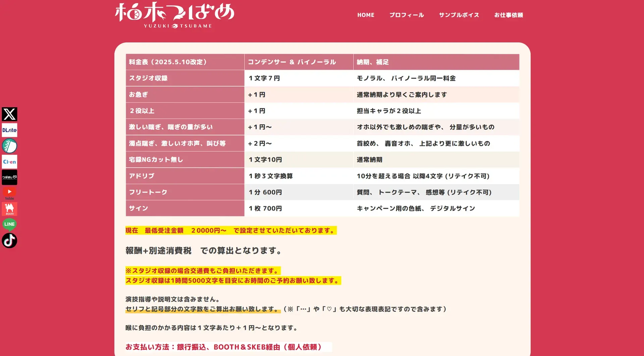Open the Ci-en sidebar icon
644x356 pixels.
coord(9,162)
